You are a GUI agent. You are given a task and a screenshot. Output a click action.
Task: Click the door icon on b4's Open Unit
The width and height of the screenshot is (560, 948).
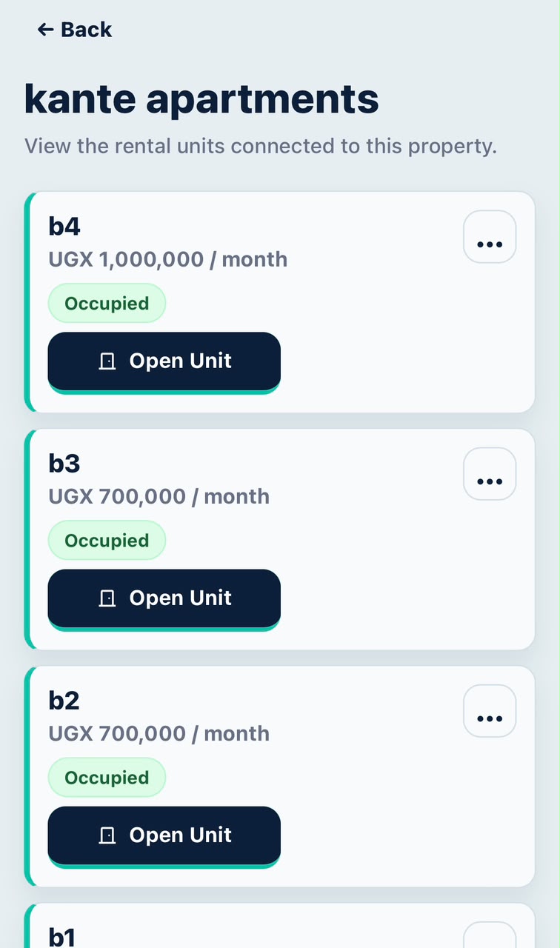coord(107,361)
